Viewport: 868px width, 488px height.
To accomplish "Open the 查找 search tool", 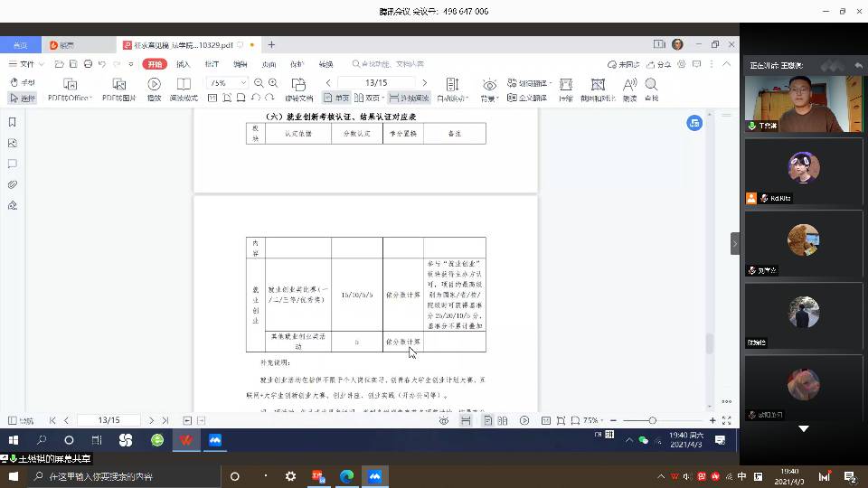I will [x=651, y=89].
